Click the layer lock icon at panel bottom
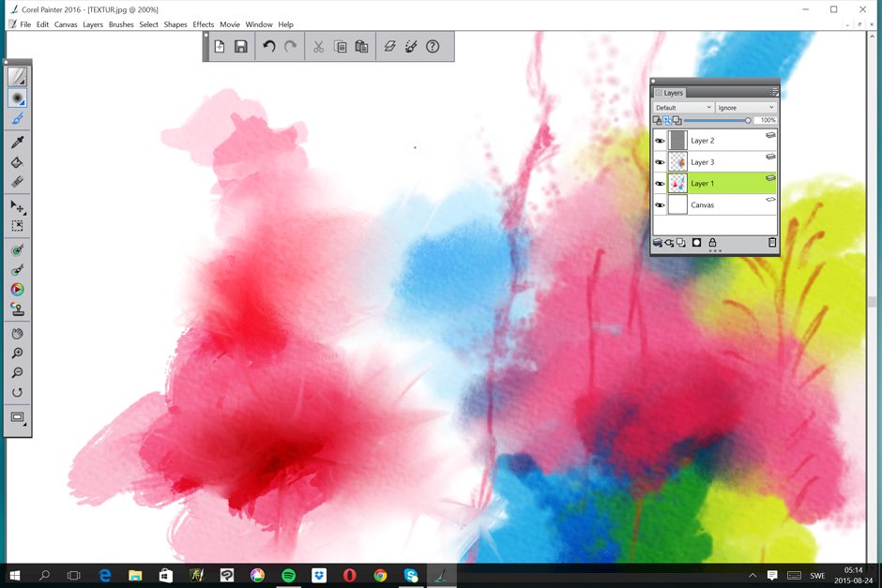Viewport: 882px width, 588px height. [x=713, y=242]
